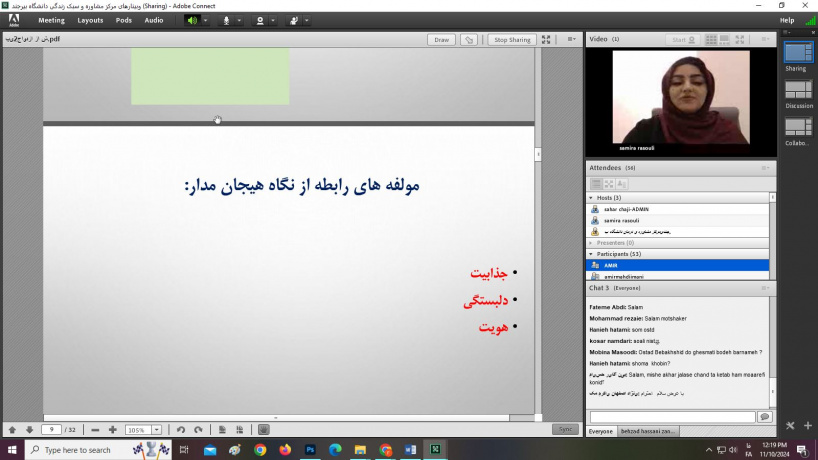Zoom in document with plus icon
Viewport: 818px width, 460px height.
click(113, 430)
